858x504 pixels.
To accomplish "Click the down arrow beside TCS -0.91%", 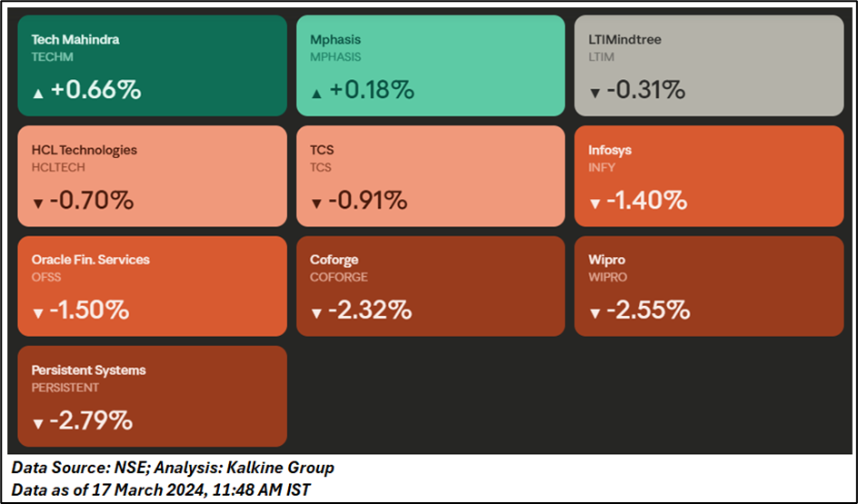I will pos(316,203).
